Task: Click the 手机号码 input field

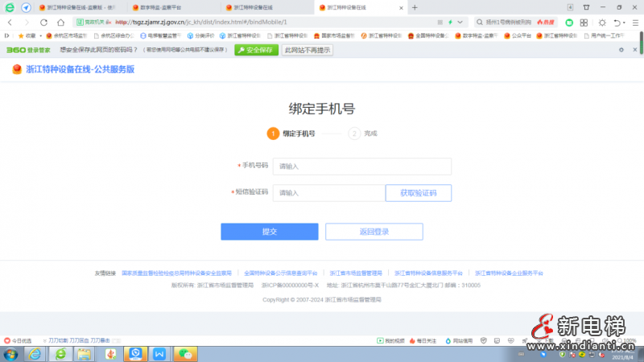Action: (361, 167)
